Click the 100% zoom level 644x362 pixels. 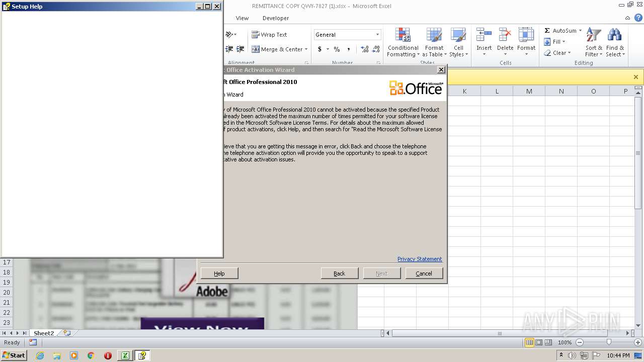565,342
